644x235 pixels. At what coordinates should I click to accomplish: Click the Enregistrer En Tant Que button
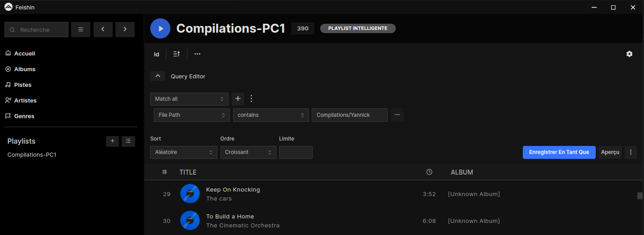[x=559, y=152]
